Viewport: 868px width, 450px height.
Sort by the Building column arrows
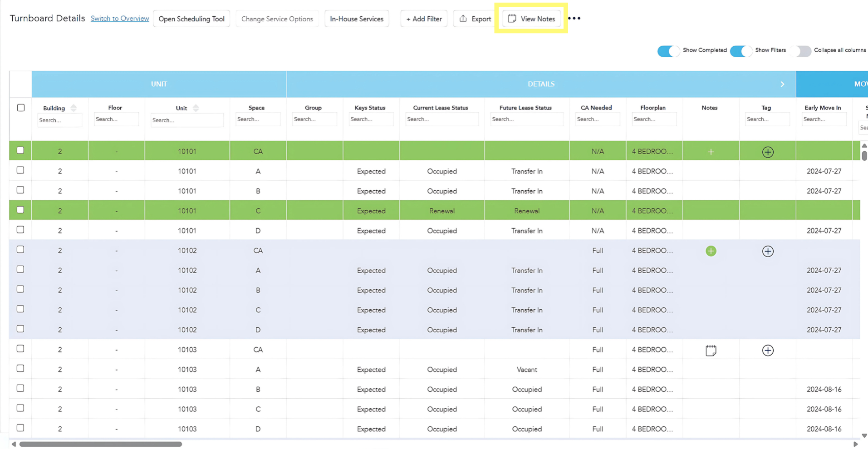pyautogui.click(x=74, y=108)
